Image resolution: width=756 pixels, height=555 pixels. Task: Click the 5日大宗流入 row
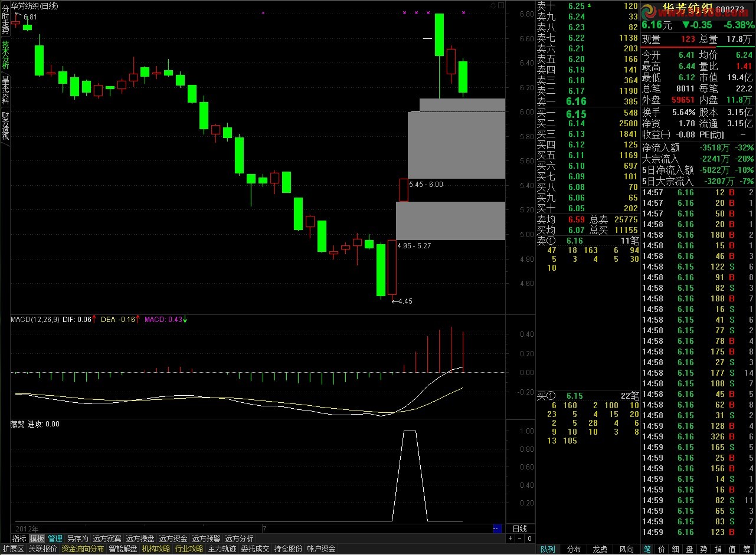point(698,181)
